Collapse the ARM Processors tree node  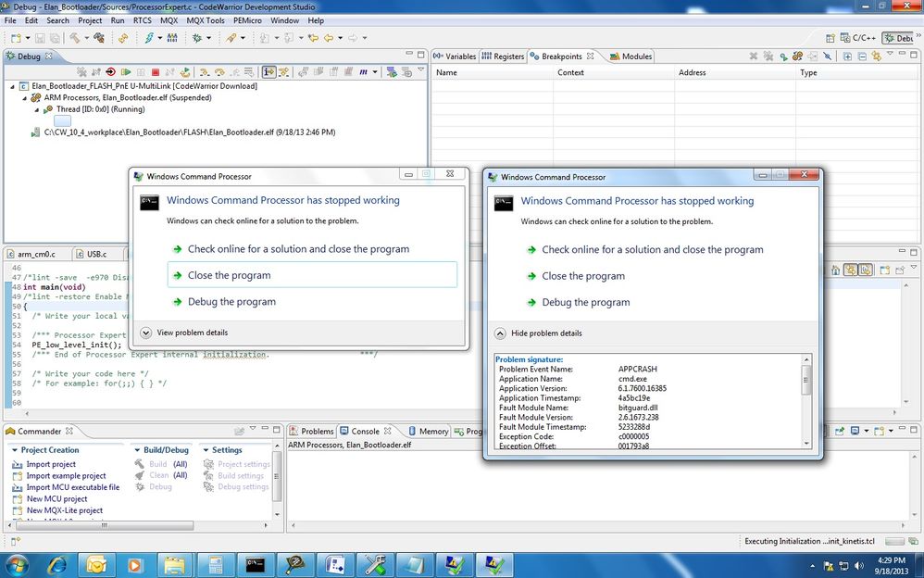[25, 98]
